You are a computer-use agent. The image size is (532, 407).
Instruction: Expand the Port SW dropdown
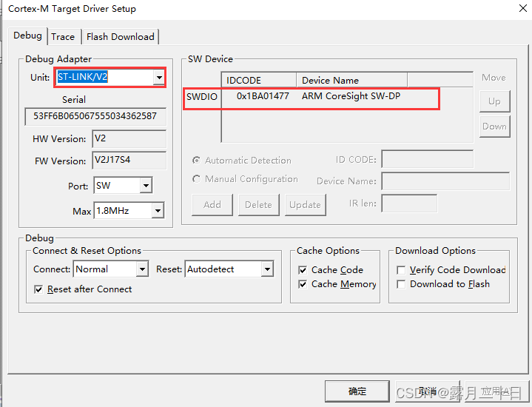click(x=146, y=185)
